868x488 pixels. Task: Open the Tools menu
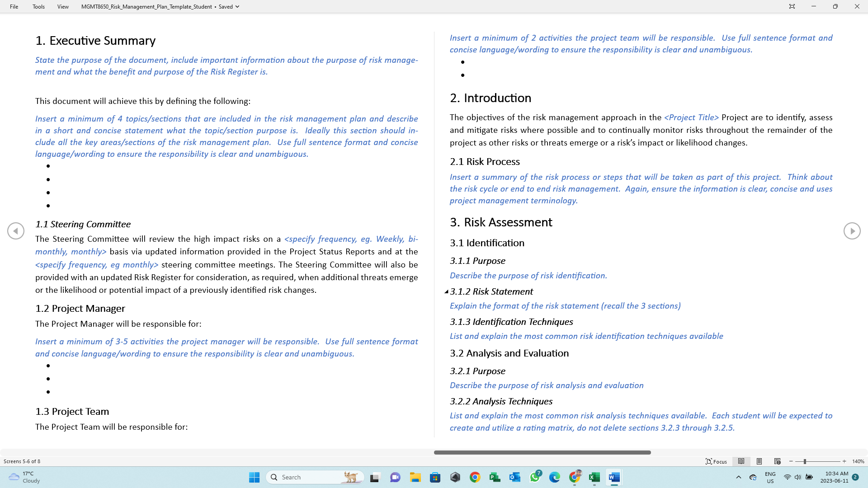point(38,7)
